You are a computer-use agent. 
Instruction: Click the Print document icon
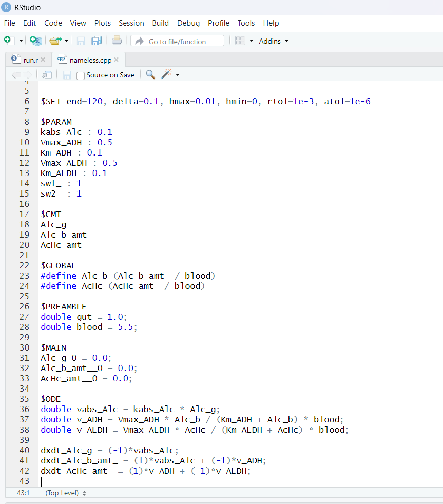pos(117,40)
